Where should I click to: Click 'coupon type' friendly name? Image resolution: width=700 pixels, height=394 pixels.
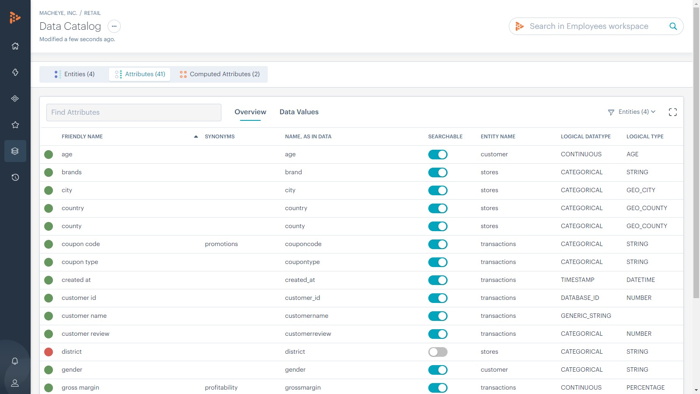click(x=79, y=262)
